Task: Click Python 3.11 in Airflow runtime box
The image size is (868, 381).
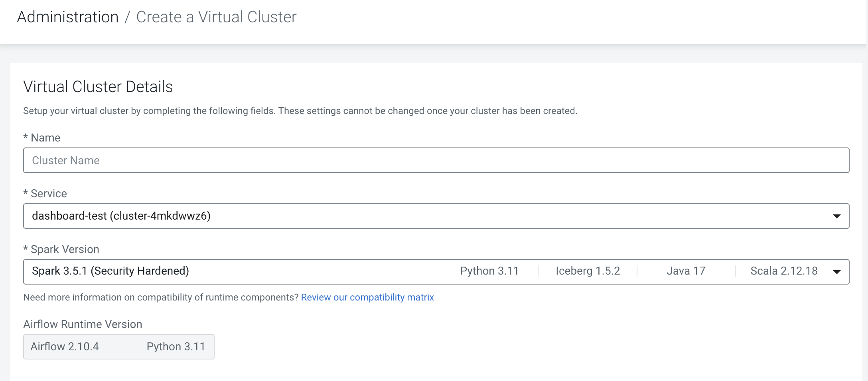Action: click(x=176, y=347)
